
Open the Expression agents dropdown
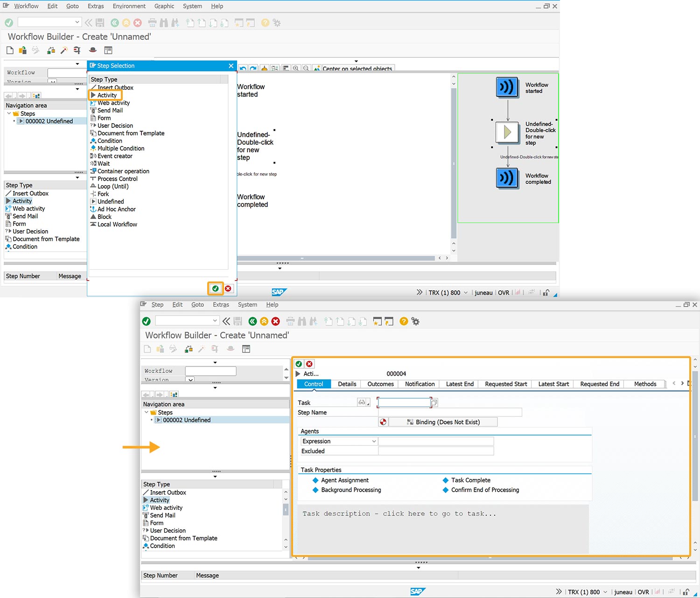pyautogui.click(x=374, y=442)
